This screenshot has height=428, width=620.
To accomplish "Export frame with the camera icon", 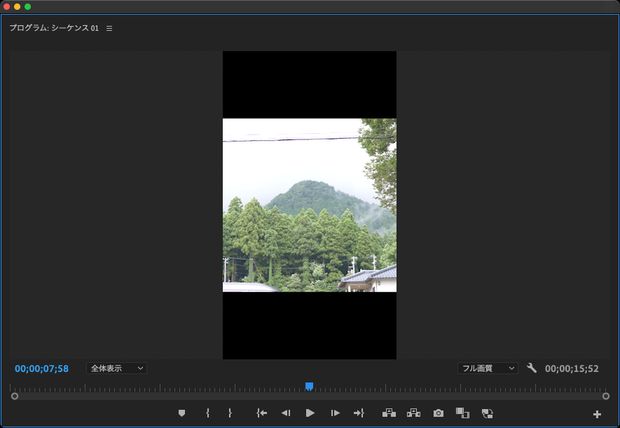I will click(438, 413).
